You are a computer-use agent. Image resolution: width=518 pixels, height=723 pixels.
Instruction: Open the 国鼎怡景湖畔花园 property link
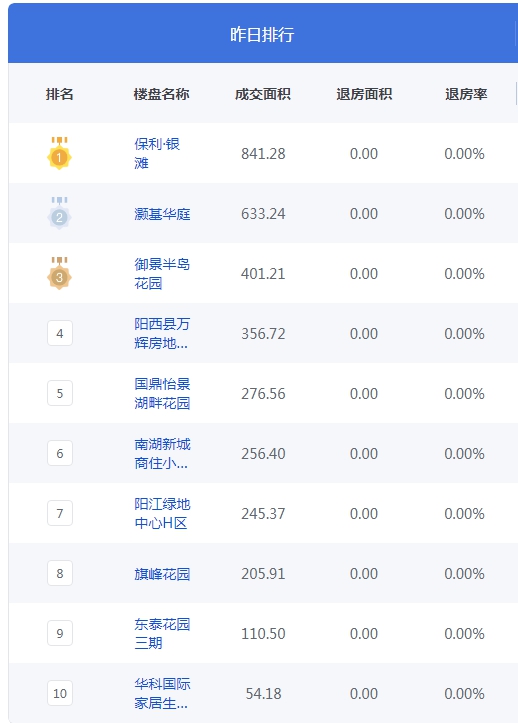[162, 393]
